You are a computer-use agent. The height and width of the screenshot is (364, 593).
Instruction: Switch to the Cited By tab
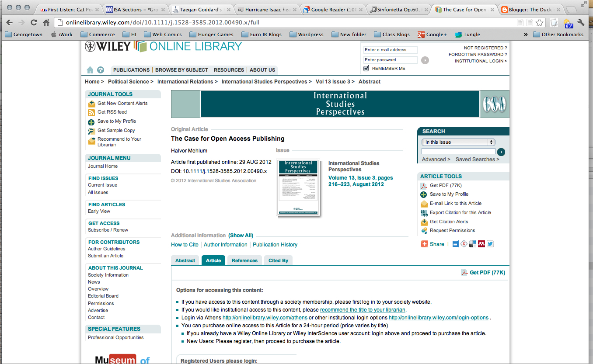click(x=278, y=260)
